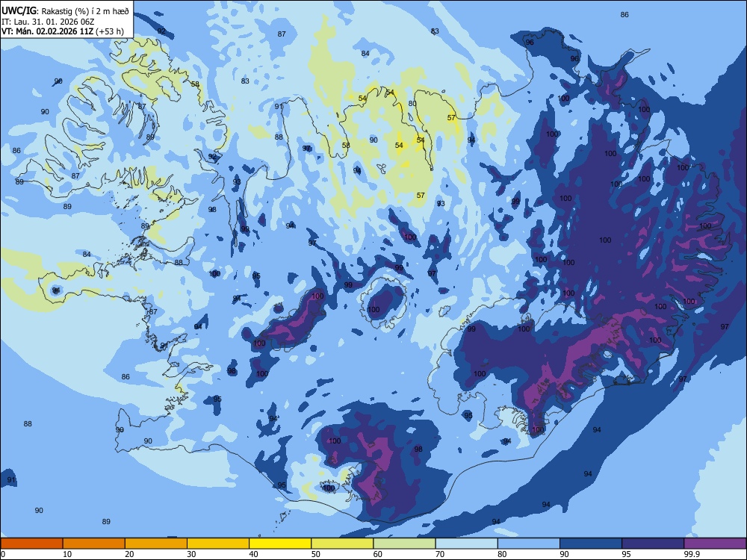Click the 'VT: Mán. 02.02.2026 11Z (+53 h)' line
Screen dimensions: 747x560
(63, 31)
